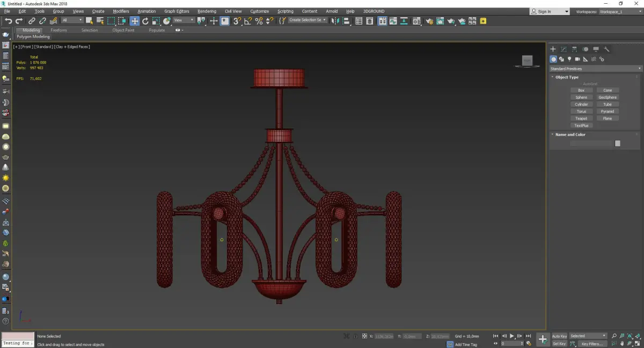Image resolution: width=644 pixels, height=348 pixels.
Task: Open the Utilities wrench panel icon
Action: click(607, 49)
